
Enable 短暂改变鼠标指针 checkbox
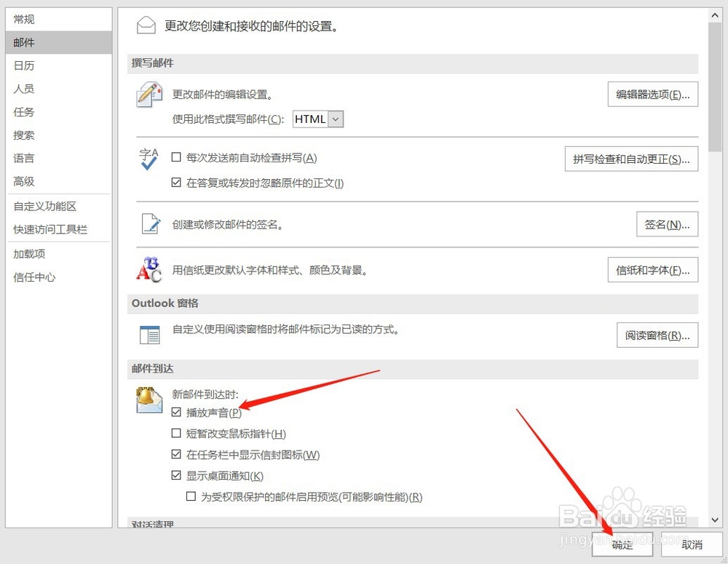click(x=176, y=433)
